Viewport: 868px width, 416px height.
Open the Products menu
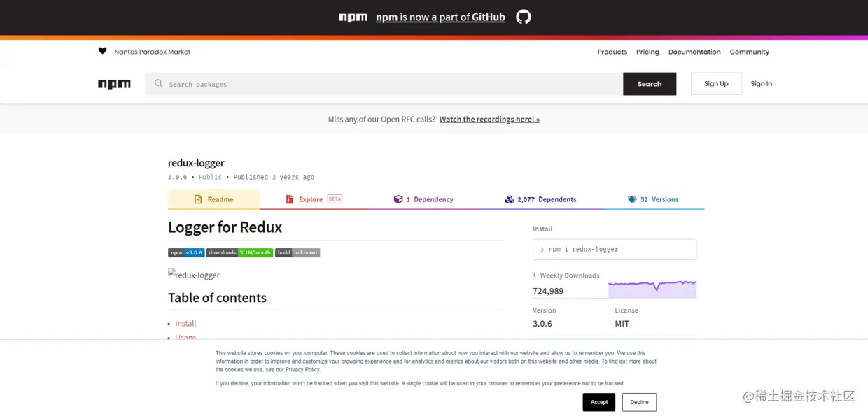(612, 52)
